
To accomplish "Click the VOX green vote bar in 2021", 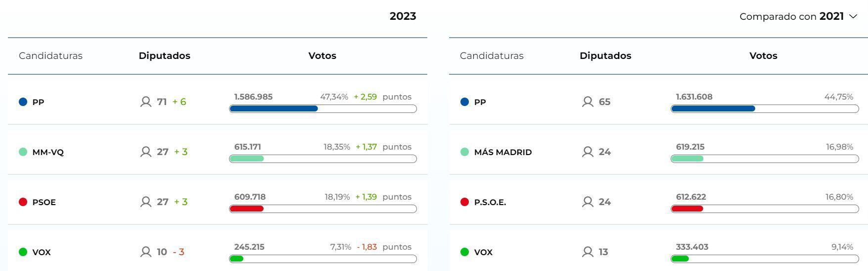I will click(681, 259).
